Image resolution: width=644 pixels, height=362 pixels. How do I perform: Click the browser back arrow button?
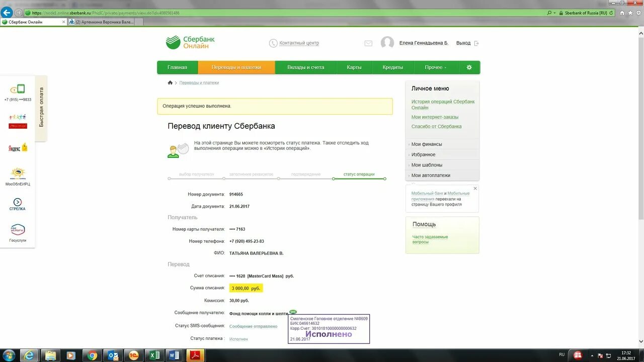7,13
